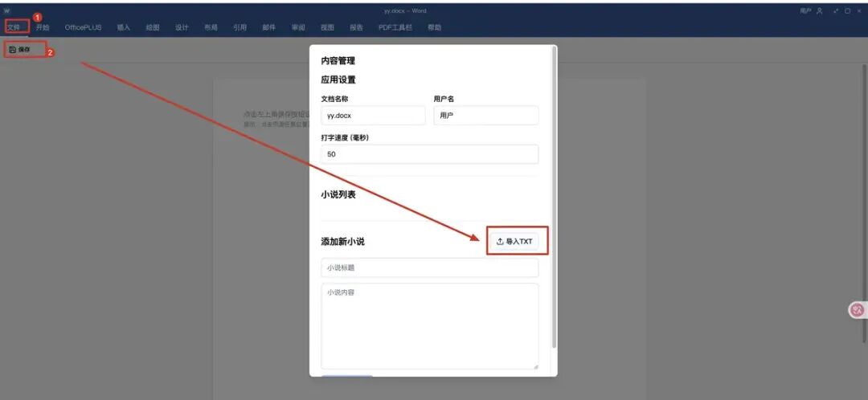Close the Word window
The image size is (868, 400).
(x=859, y=10)
